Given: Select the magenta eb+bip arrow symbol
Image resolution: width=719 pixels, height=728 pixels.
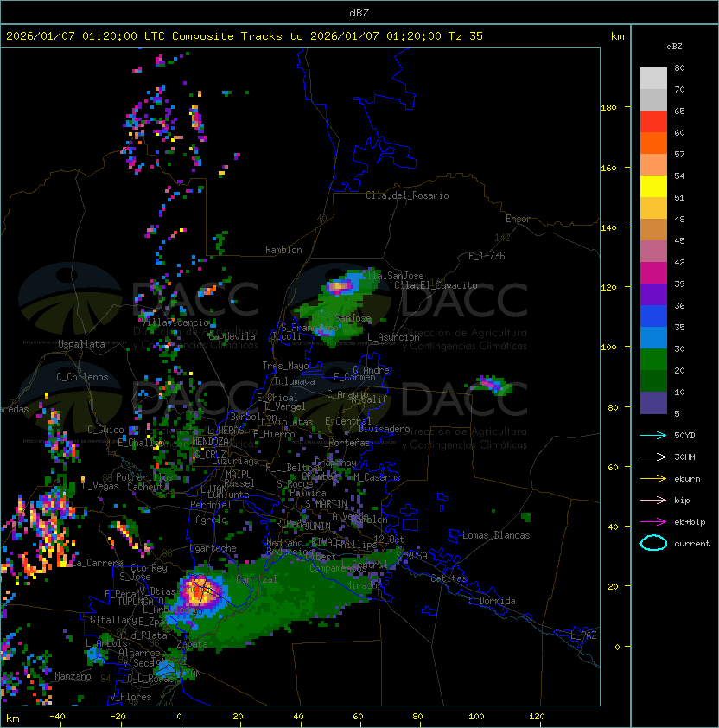Looking at the screenshot, I should pos(653,521).
